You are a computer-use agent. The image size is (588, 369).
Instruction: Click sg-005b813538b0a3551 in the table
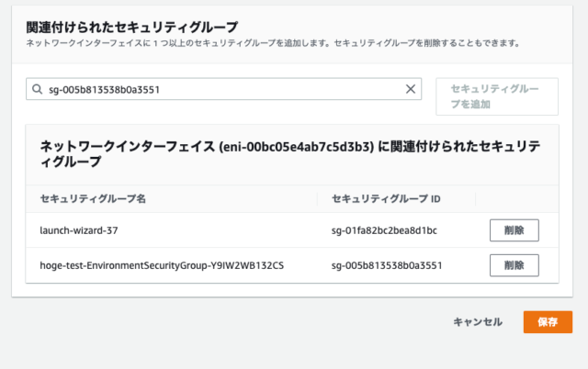click(387, 265)
